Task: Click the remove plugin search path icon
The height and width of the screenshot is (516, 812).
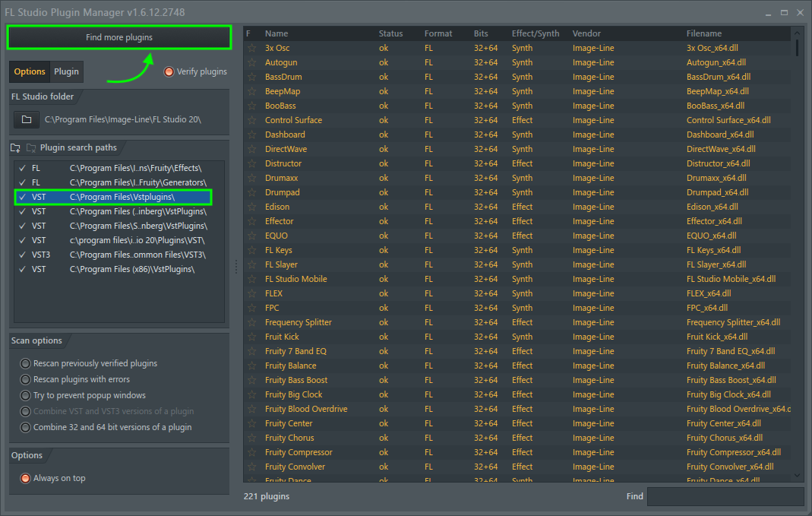Action: (x=31, y=147)
